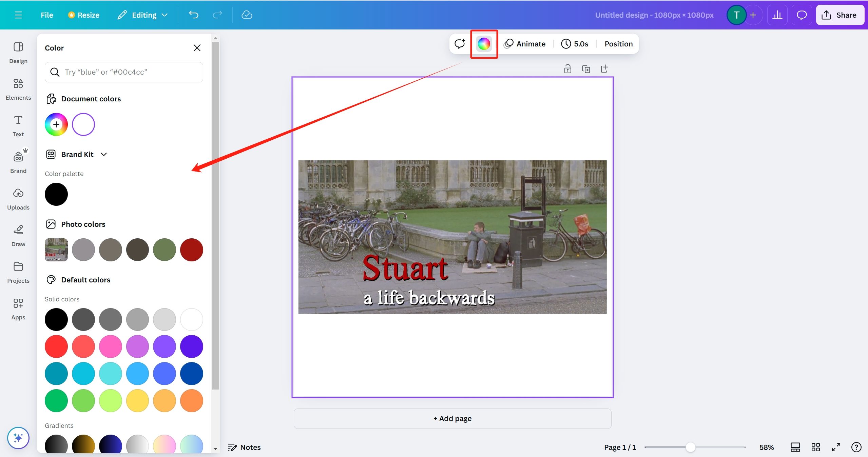
Task: Add a new document color
Action: click(x=56, y=124)
